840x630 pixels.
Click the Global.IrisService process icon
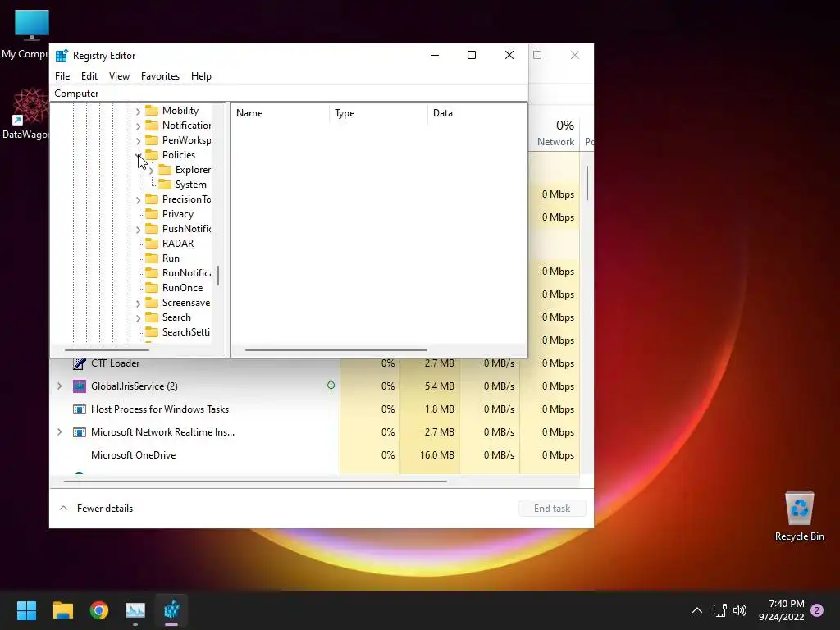[x=80, y=386]
